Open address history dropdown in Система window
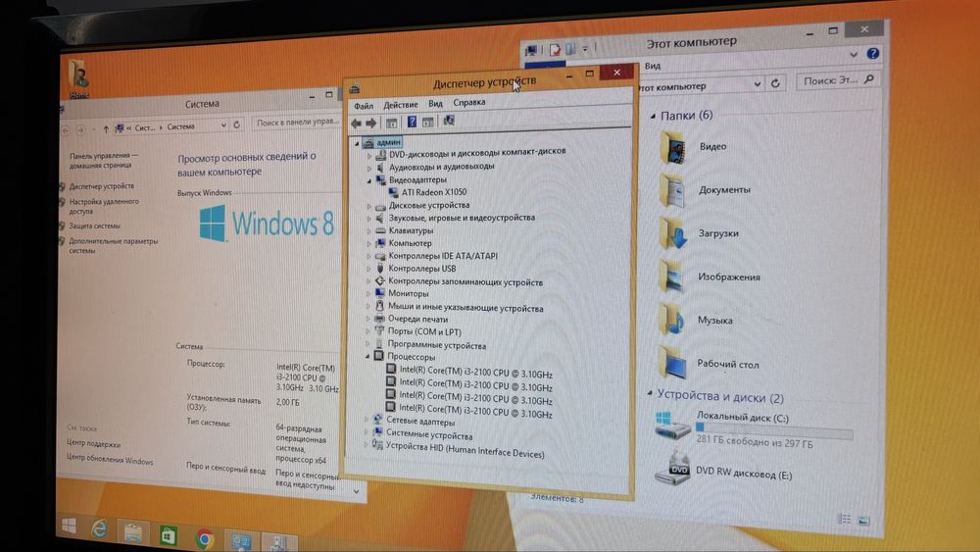 223,125
